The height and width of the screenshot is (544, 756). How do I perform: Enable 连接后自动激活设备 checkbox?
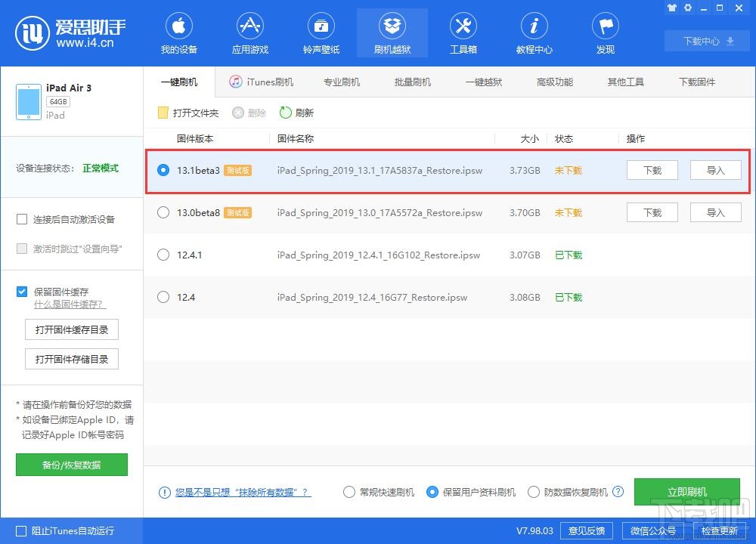click(x=22, y=218)
